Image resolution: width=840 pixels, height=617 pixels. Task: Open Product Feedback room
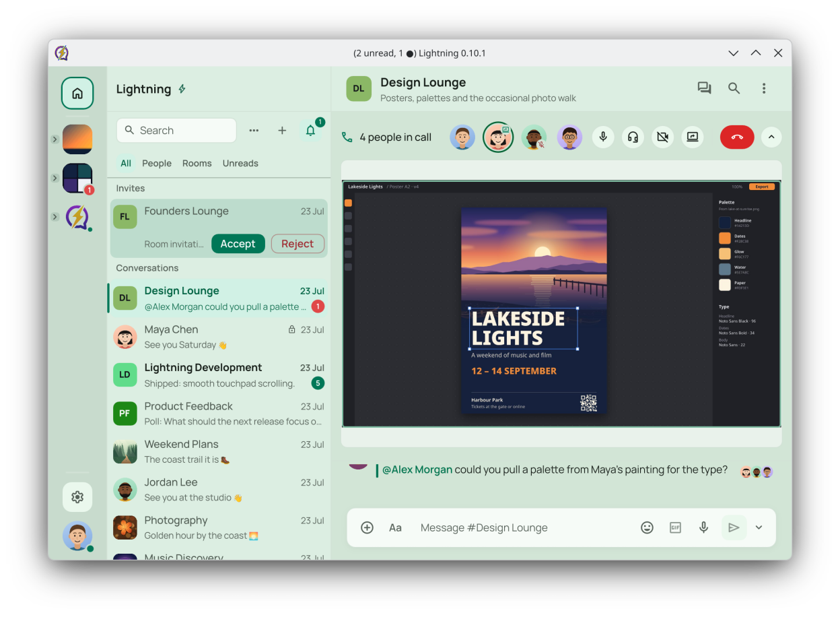click(x=219, y=414)
